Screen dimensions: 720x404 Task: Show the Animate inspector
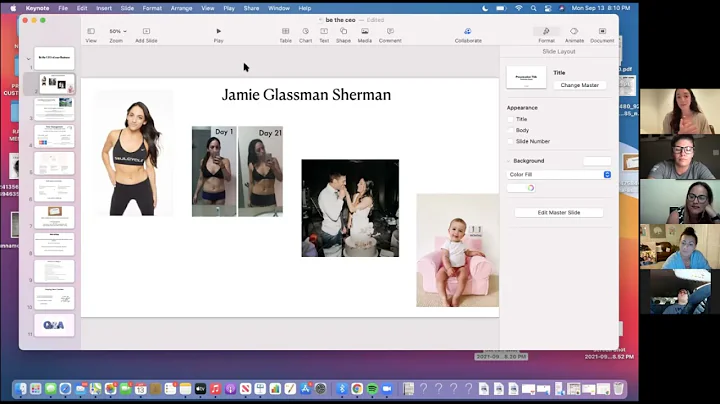pyautogui.click(x=574, y=31)
